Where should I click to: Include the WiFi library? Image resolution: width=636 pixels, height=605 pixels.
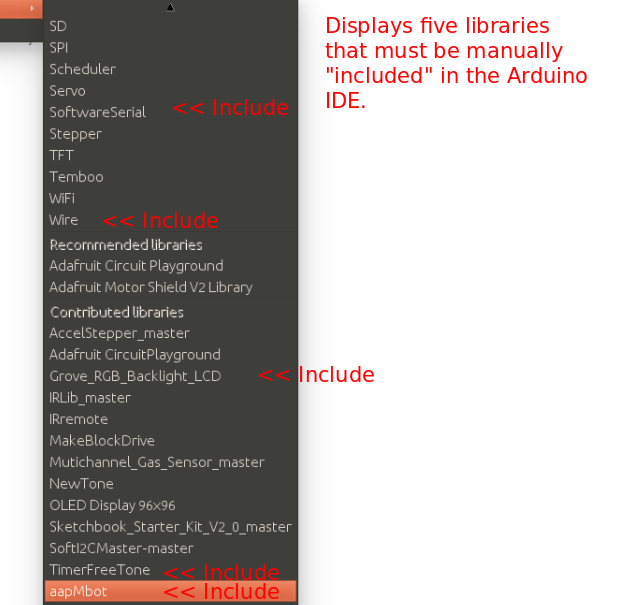tap(62, 198)
